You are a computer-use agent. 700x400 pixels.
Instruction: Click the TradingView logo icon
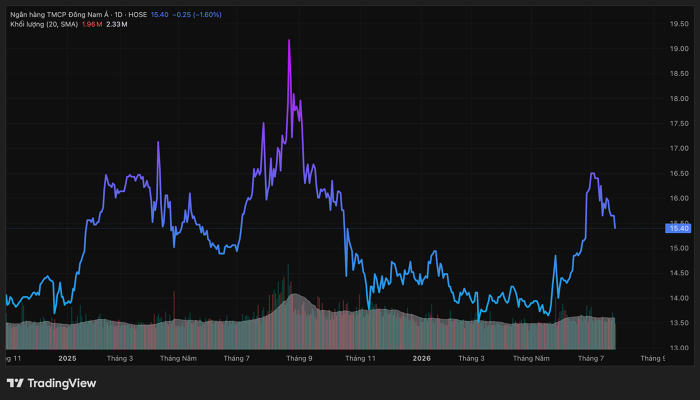click(15, 383)
